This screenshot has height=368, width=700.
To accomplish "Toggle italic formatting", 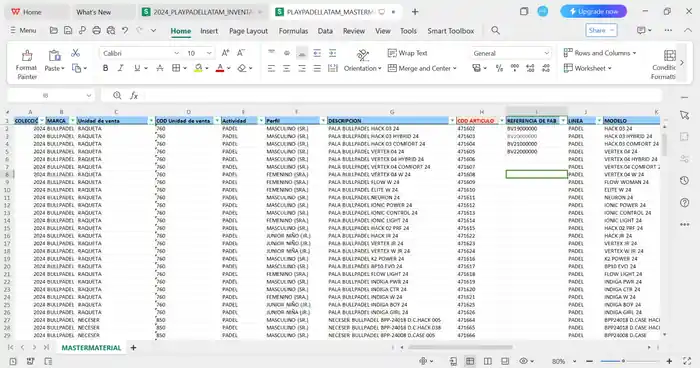I will point(121,68).
